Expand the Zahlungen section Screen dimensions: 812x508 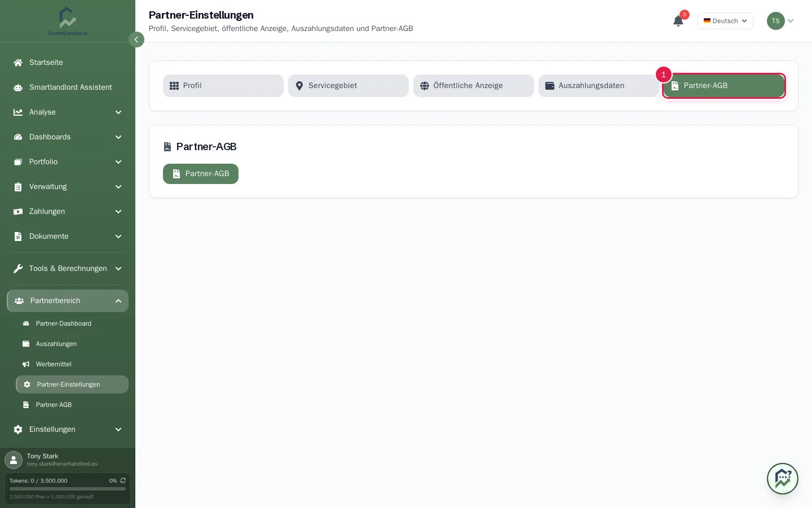[x=68, y=212]
